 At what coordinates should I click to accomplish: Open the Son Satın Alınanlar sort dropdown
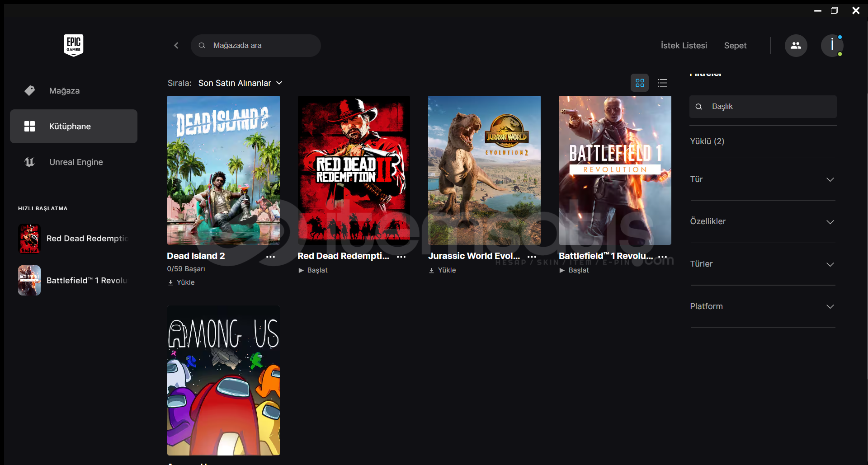240,83
